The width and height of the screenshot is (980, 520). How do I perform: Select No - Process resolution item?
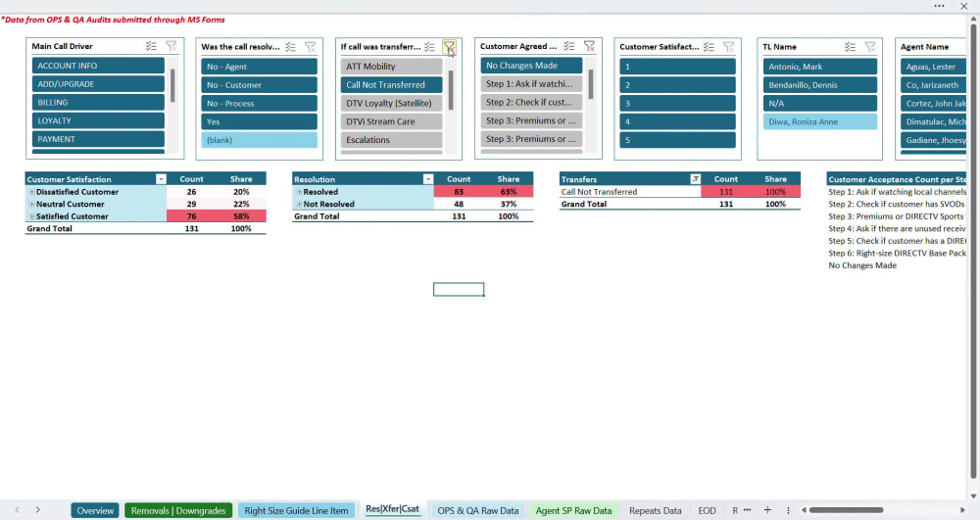[x=260, y=103]
